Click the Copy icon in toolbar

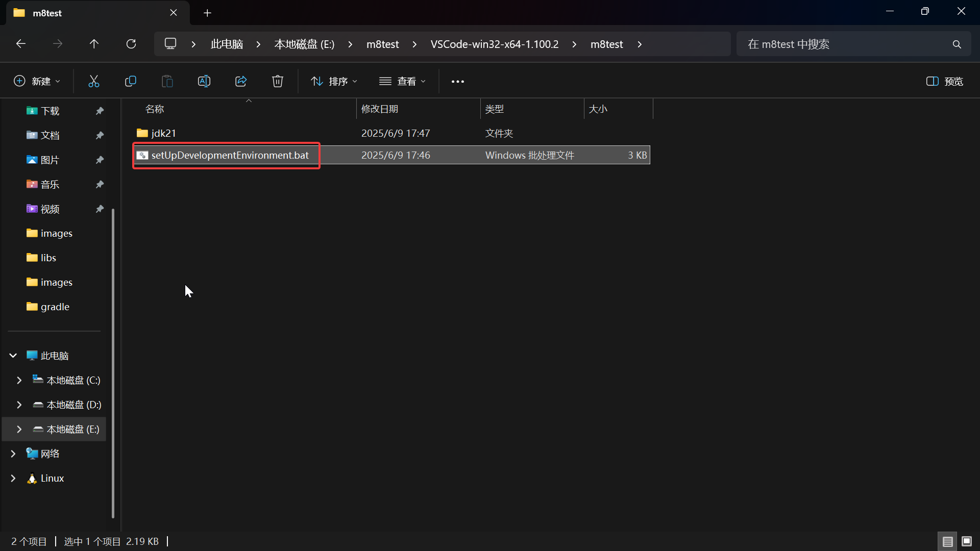[x=131, y=82]
